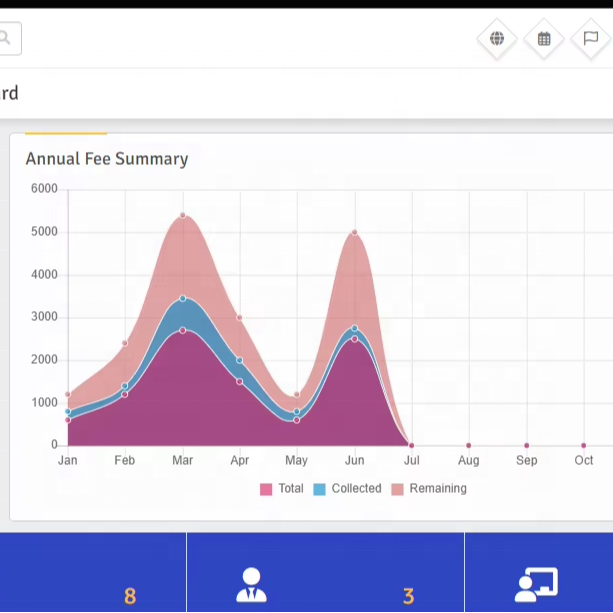Open the dashboard card showing count 3
The height and width of the screenshot is (613, 613).
[326, 573]
